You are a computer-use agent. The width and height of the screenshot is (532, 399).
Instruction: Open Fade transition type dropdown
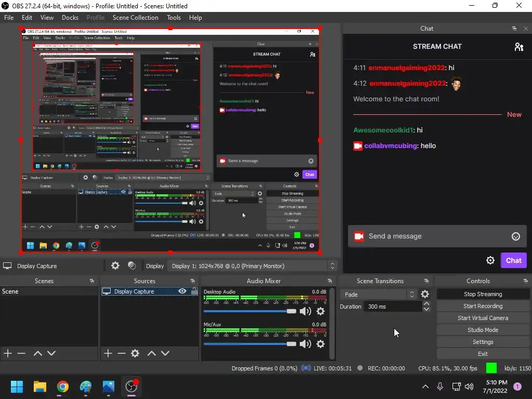pyautogui.click(x=379, y=294)
